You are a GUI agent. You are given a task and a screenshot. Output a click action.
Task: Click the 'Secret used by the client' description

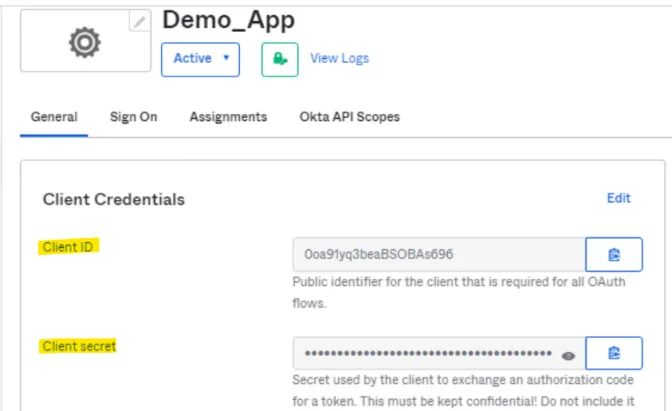(463, 390)
